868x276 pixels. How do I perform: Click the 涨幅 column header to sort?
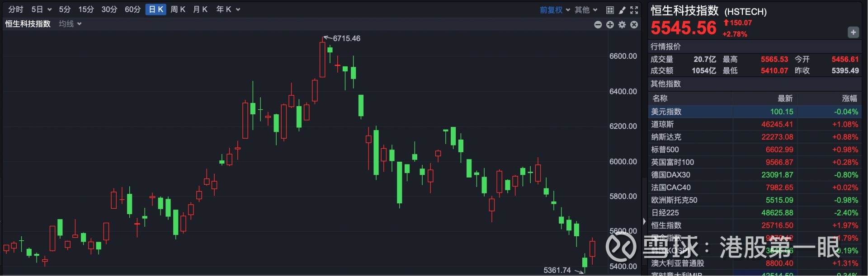click(x=849, y=98)
